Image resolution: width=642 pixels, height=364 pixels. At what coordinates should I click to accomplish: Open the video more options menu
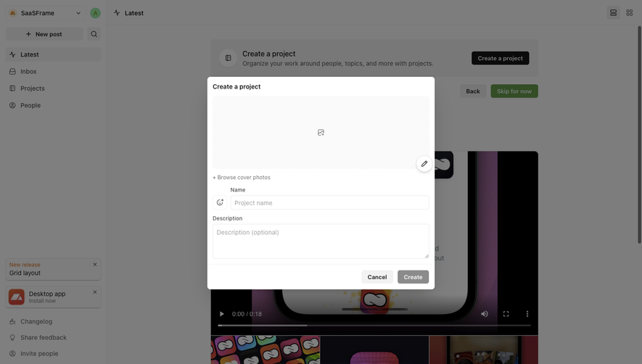pos(527,314)
